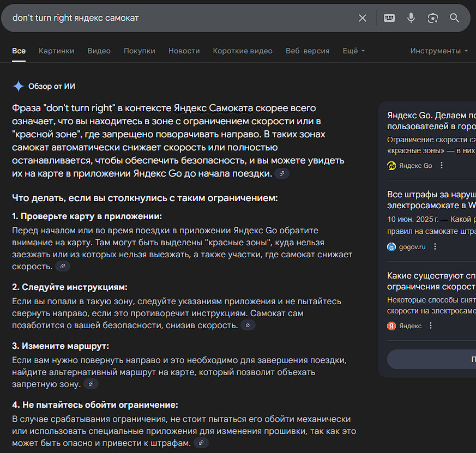Click the Яндекс Go yellow favicon

(x=391, y=166)
